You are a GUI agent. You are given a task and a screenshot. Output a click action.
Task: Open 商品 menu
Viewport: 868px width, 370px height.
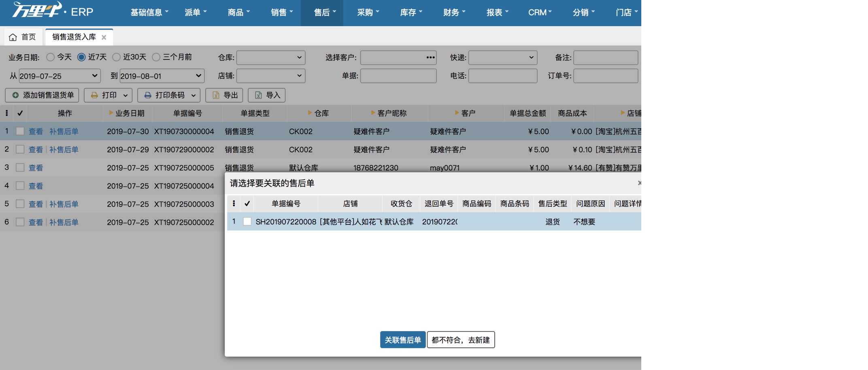[238, 13]
